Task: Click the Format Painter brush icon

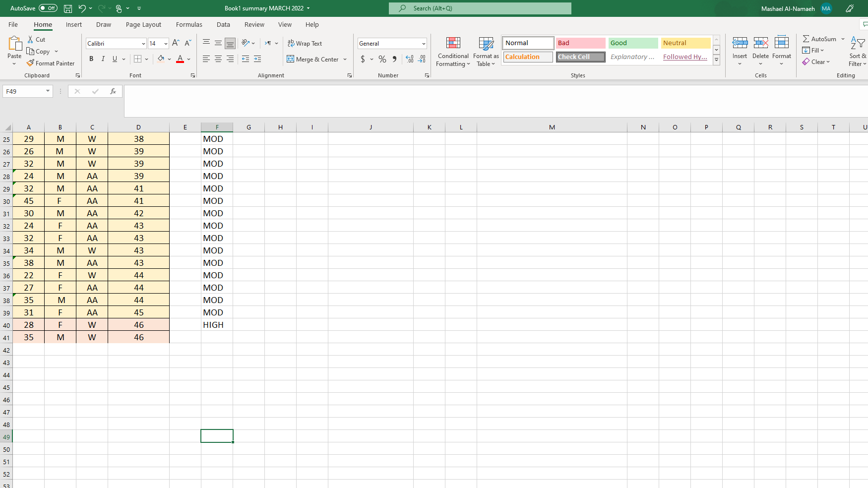Action: click(x=30, y=63)
